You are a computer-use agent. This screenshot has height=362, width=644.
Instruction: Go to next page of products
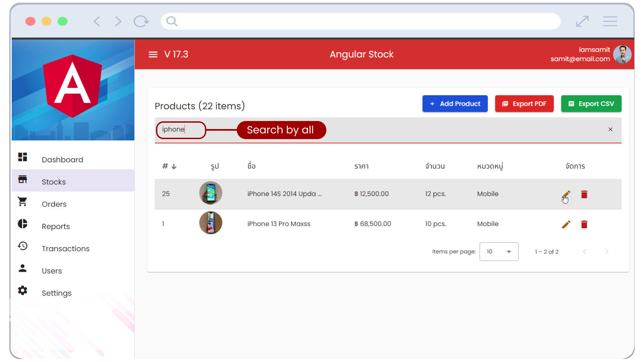(606, 252)
